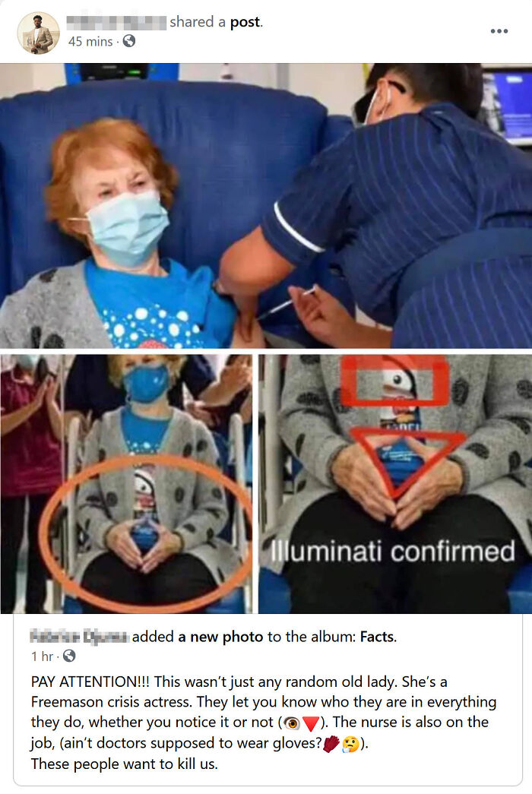This screenshot has width=532, height=794.
Task: Open the three-dots post options menu
Action: [499, 31]
